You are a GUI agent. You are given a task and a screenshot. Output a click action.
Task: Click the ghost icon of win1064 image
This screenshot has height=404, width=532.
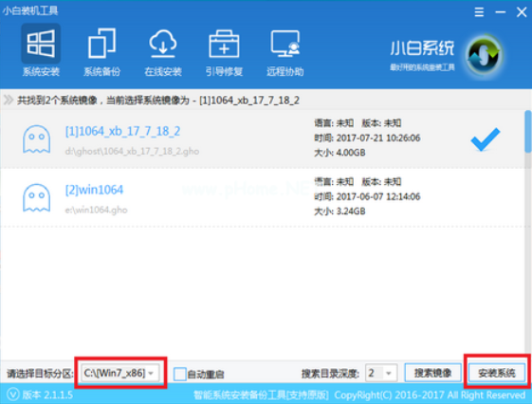37,198
